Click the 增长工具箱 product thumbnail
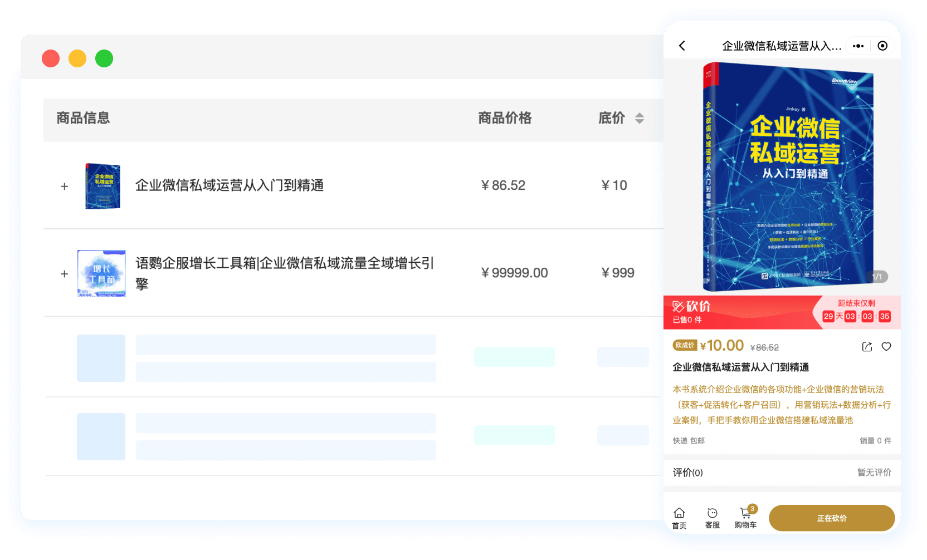 [101, 273]
